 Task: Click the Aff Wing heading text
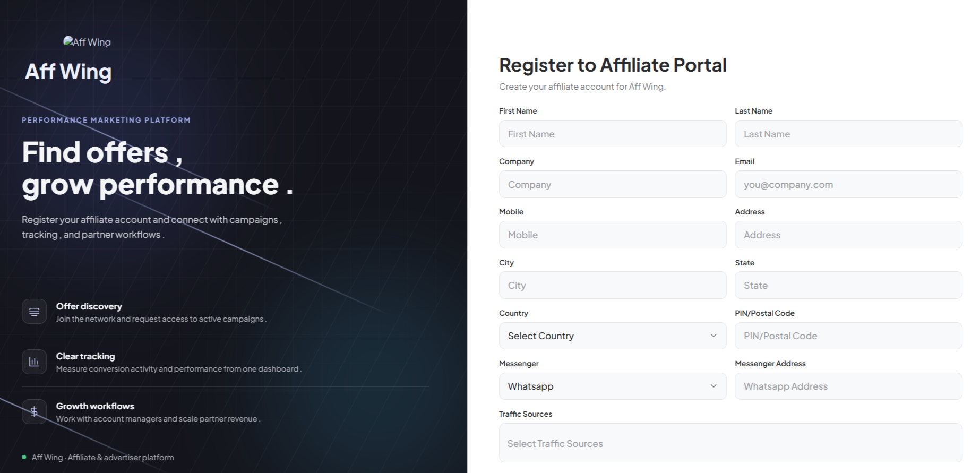pos(68,72)
